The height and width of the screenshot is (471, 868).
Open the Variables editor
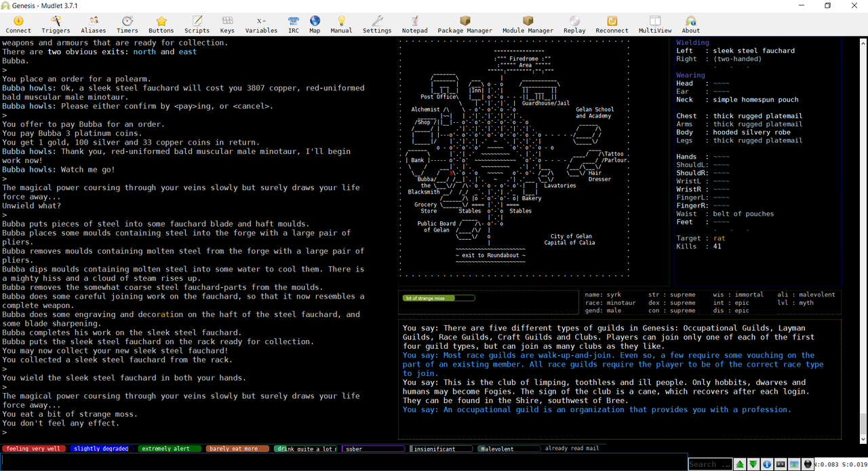click(261, 24)
